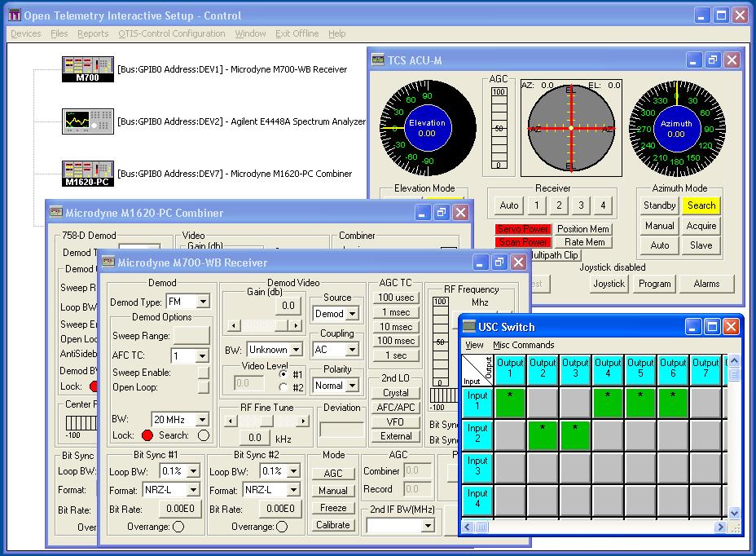Click the Open Telemetry Interactive Setup app icon
The width and height of the screenshot is (756, 556).
pos(15,15)
